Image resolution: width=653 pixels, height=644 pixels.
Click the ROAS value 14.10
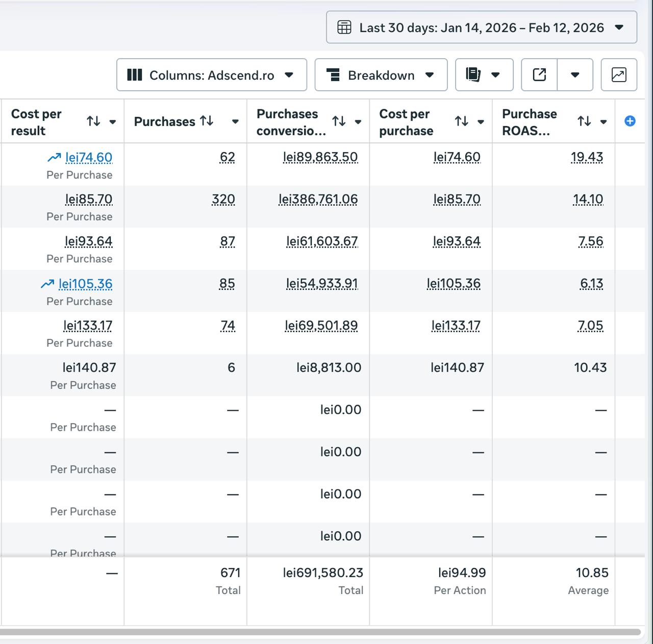coord(588,199)
